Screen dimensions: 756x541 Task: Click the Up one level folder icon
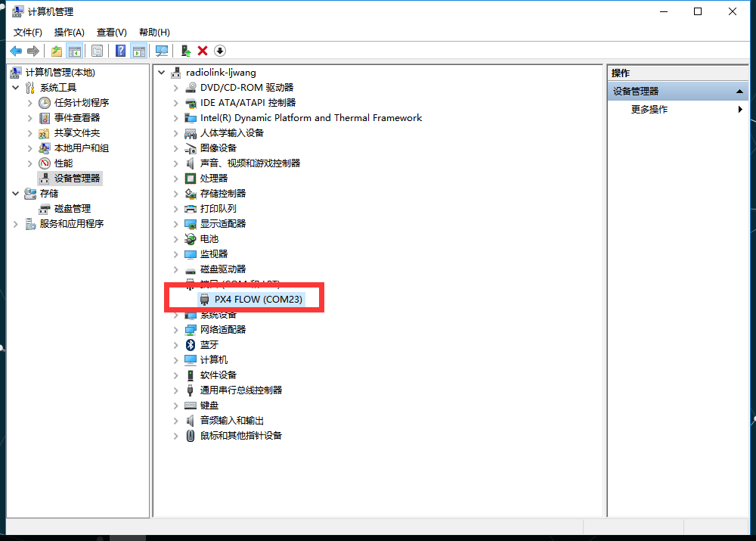pos(57,51)
